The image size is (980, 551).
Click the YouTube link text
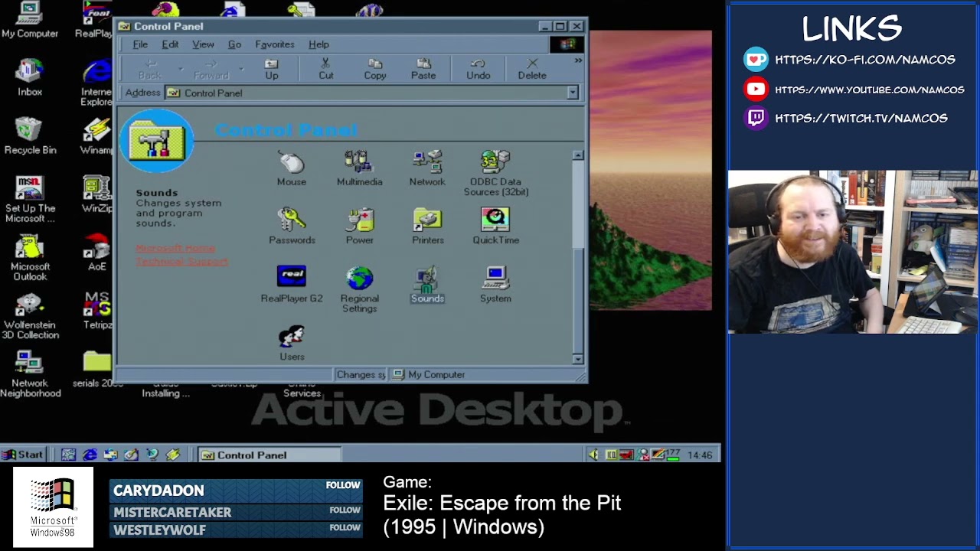pos(869,90)
